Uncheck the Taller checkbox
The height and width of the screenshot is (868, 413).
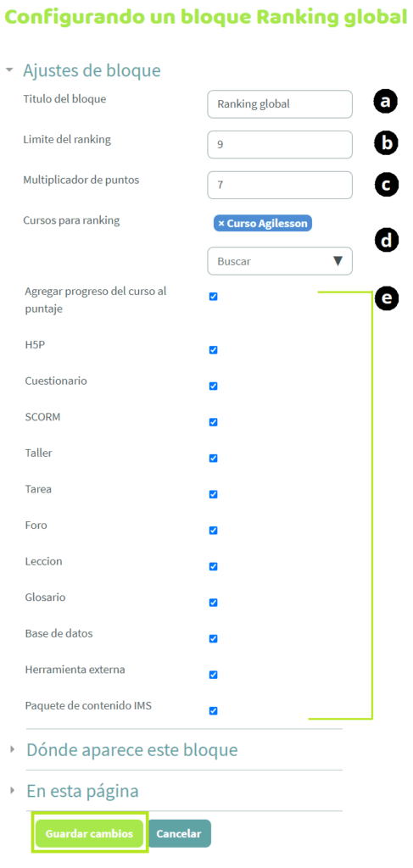click(x=213, y=458)
